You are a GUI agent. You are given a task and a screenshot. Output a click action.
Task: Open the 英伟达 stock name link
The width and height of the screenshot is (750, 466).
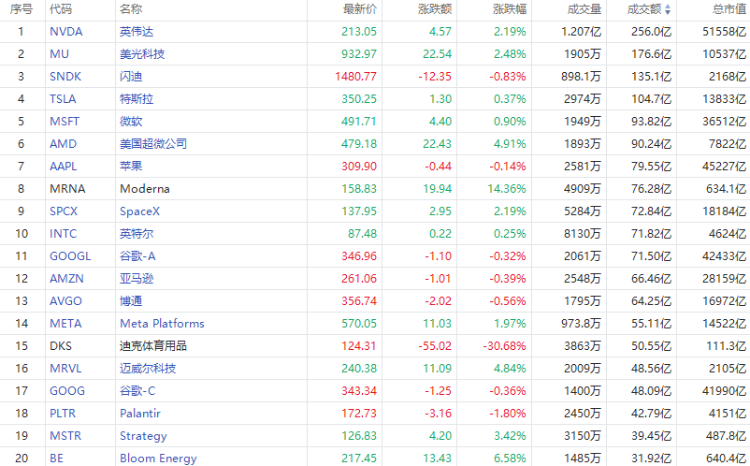tap(136, 32)
